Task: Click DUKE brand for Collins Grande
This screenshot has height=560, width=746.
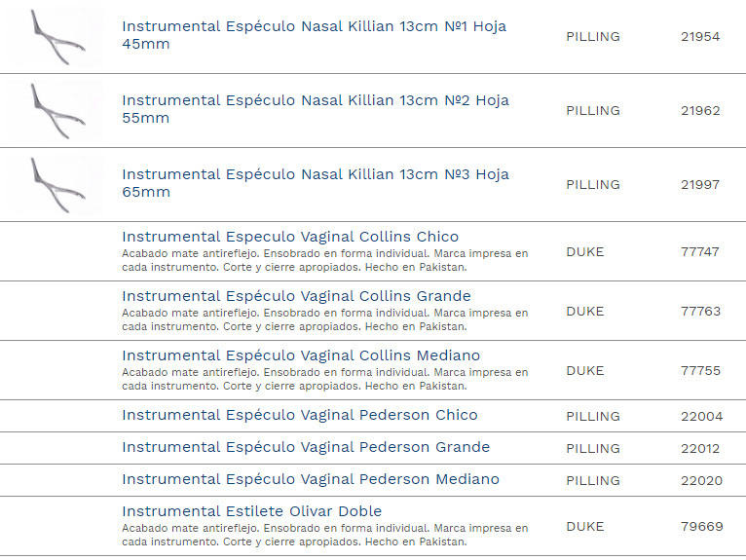Action: pyautogui.click(x=584, y=312)
